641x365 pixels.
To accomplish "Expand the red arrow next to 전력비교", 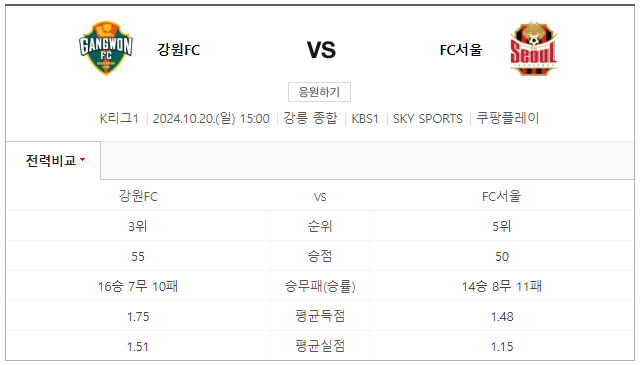I will coord(83,159).
